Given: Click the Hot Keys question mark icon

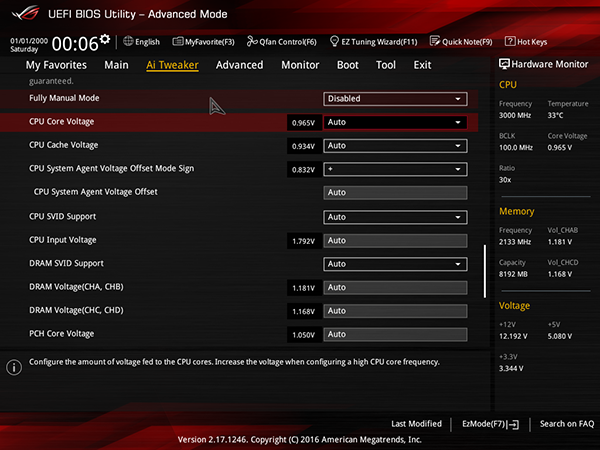Looking at the screenshot, I should [x=510, y=41].
